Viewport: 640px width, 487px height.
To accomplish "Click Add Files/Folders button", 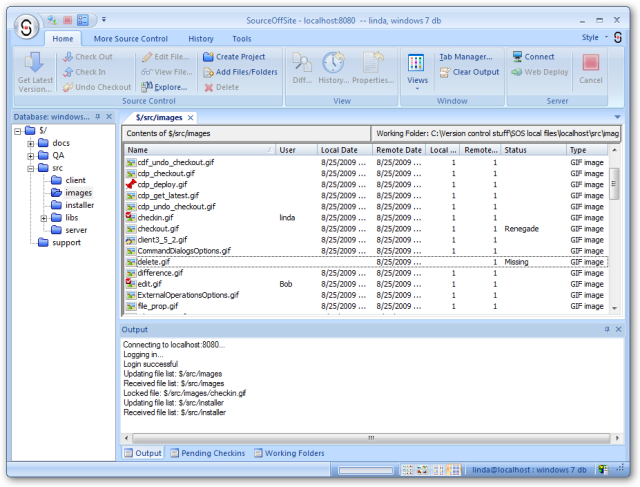I will [x=240, y=72].
